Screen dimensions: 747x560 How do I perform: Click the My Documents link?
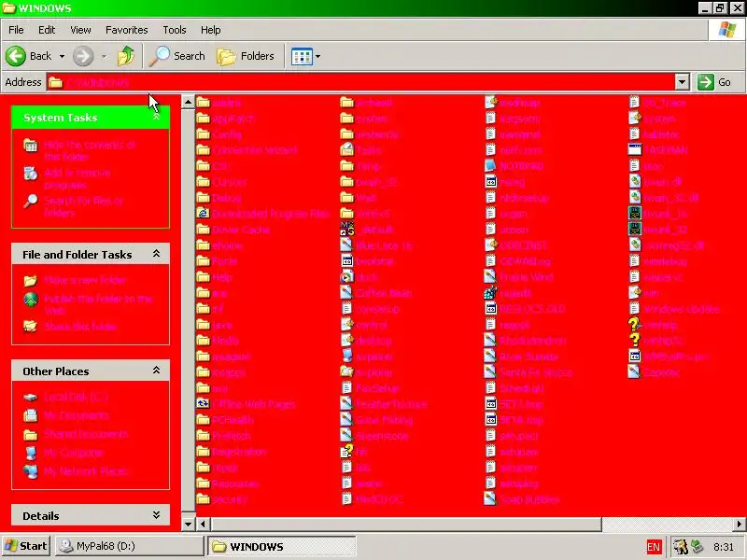tap(77, 415)
